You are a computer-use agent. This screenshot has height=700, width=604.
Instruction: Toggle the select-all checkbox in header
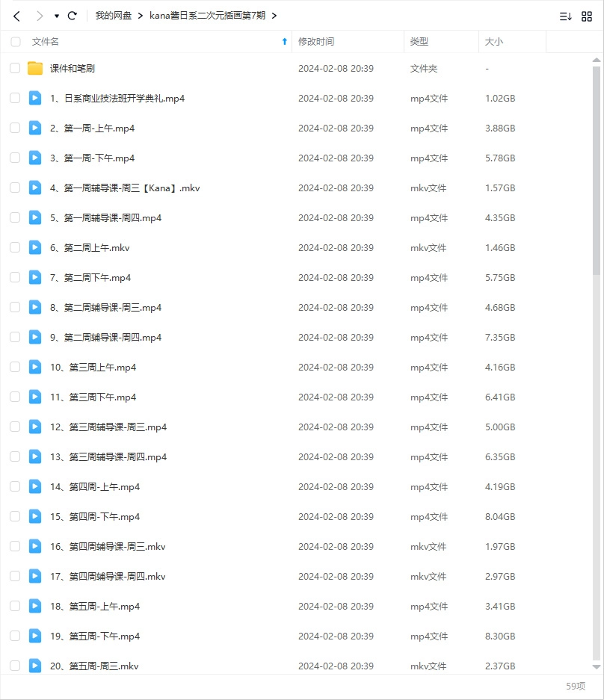[x=16, y=42]
